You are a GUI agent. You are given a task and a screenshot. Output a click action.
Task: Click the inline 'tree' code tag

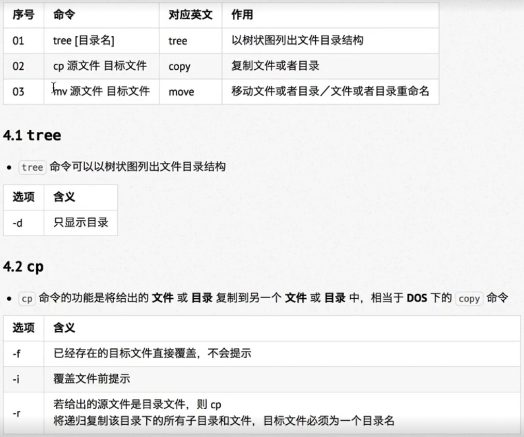32,167
